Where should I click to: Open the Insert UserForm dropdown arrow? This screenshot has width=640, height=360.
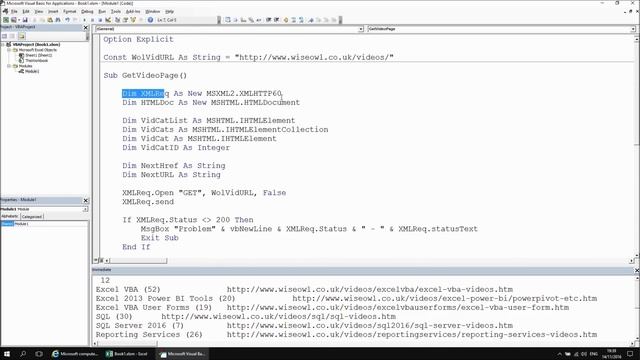coord(19,20)
